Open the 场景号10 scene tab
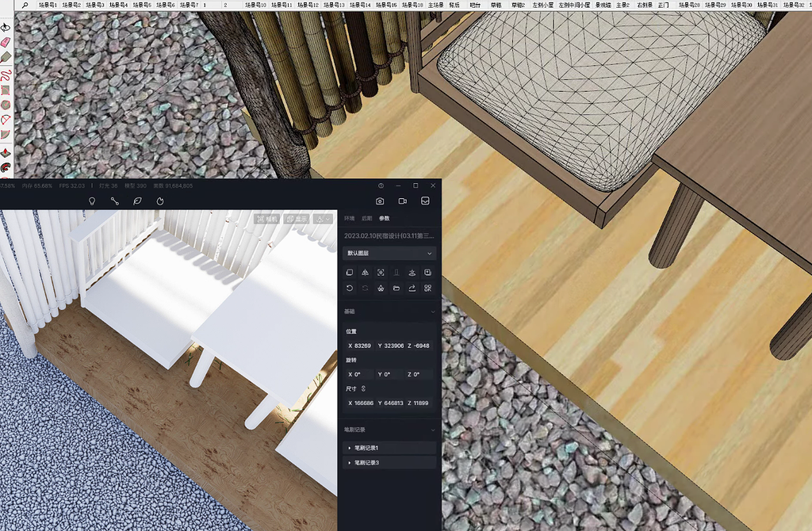Screen dimensions: 812x531 tap(255, 5)
